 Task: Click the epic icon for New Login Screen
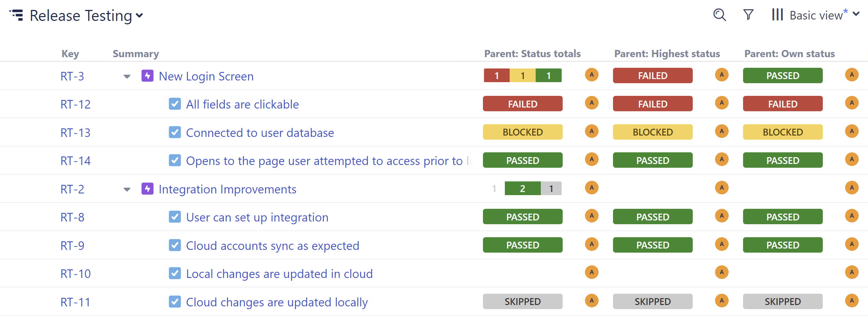[148, 76]
